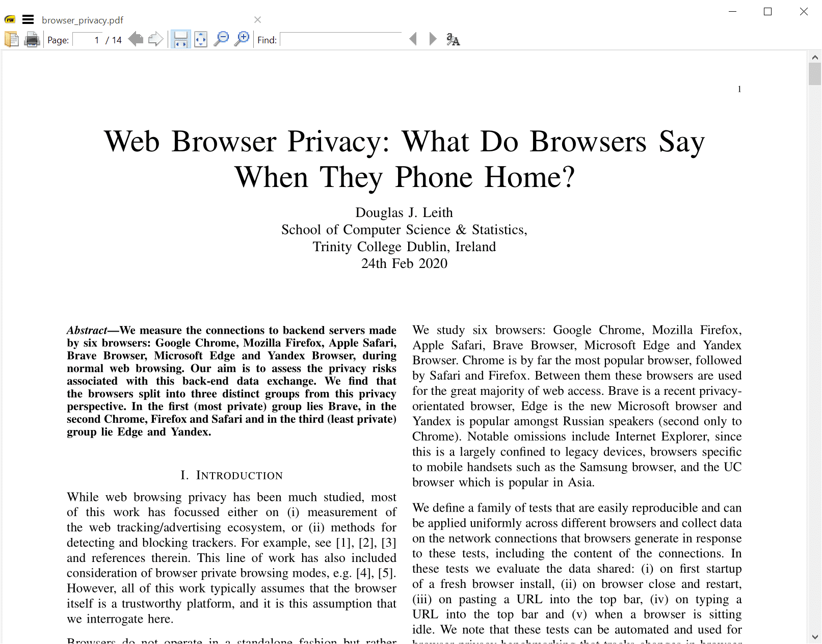Click the SumatraPDF app icon
This screenshot has width=822, height=644.
pyautogui.click(x=10, y=19)
